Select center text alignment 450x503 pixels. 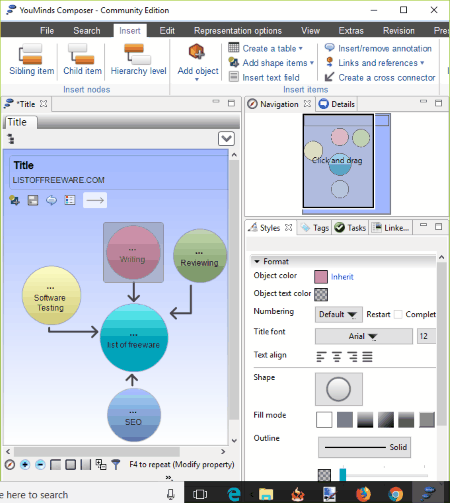pos(337,357)
